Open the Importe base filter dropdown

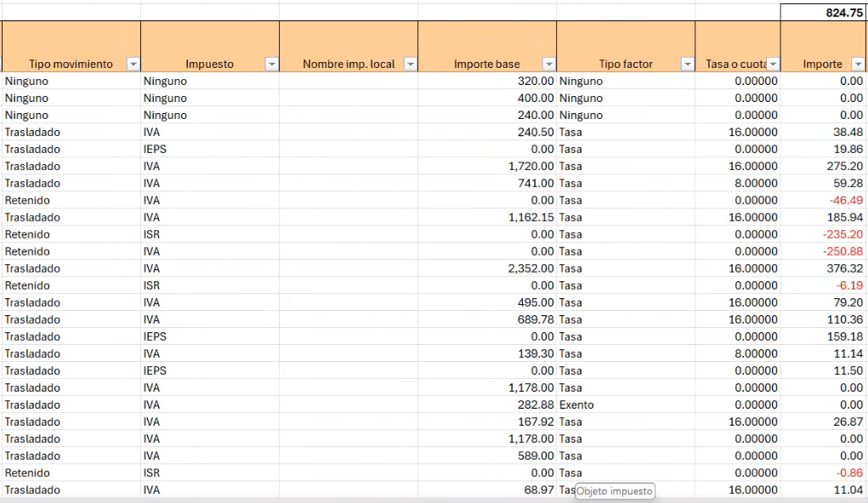(x=548, y=65)
